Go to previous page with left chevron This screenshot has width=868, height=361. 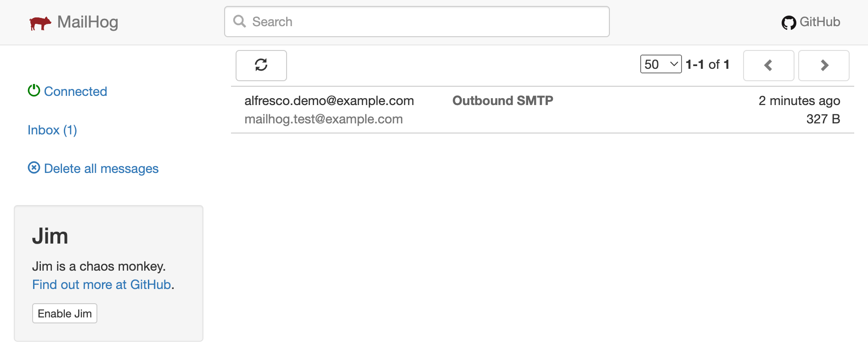point(768,65)
